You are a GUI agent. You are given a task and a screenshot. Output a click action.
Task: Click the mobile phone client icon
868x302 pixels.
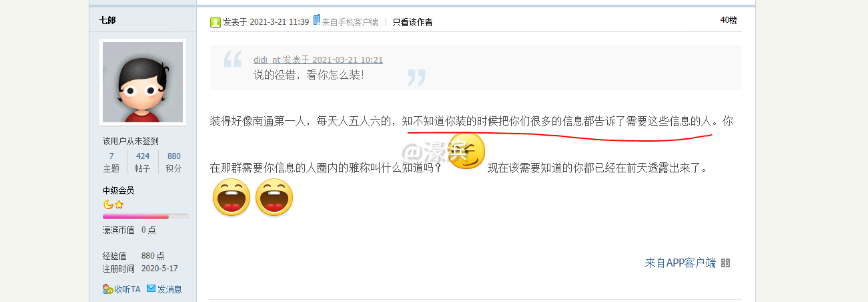pos(316,19)
